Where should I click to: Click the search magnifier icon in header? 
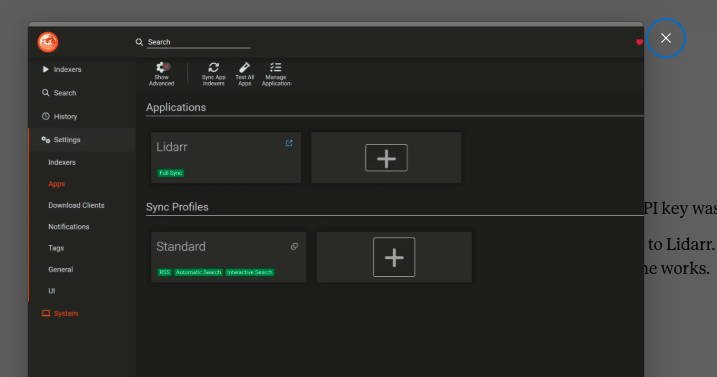tap(139, 42)
